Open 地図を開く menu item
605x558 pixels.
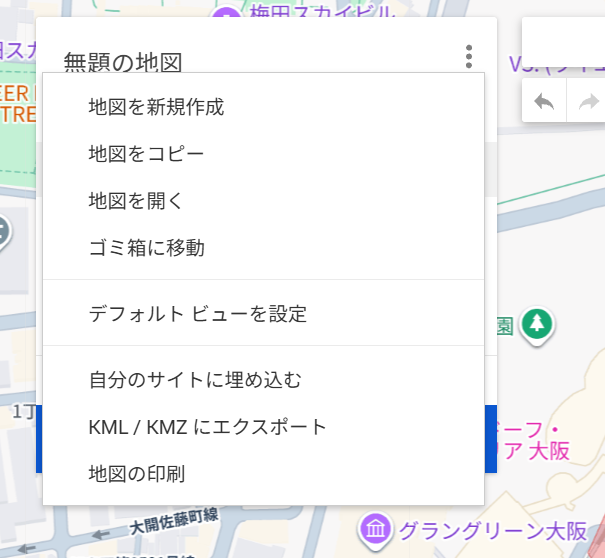[264, 201]
